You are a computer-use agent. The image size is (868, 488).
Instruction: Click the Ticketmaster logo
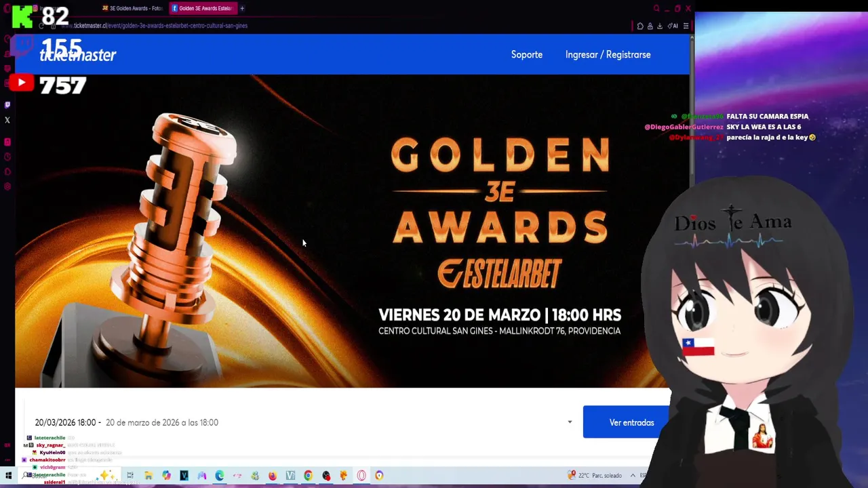77,55
